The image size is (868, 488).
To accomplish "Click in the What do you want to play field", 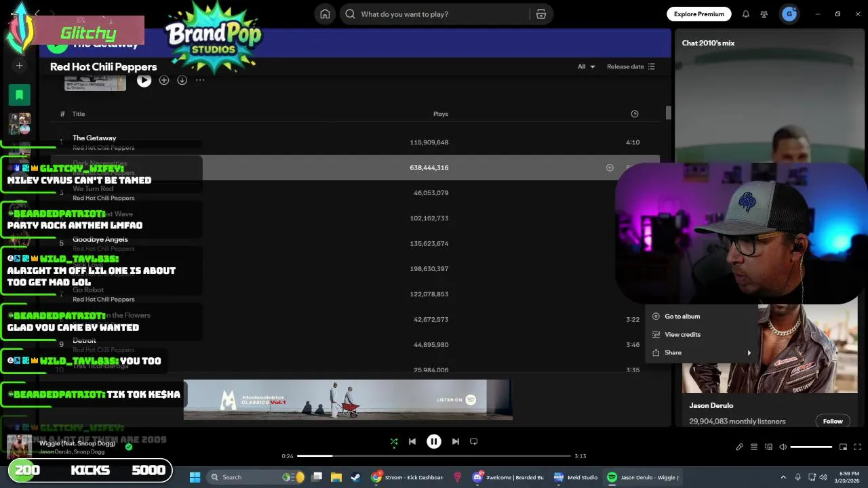I will [x=434, y=14].
